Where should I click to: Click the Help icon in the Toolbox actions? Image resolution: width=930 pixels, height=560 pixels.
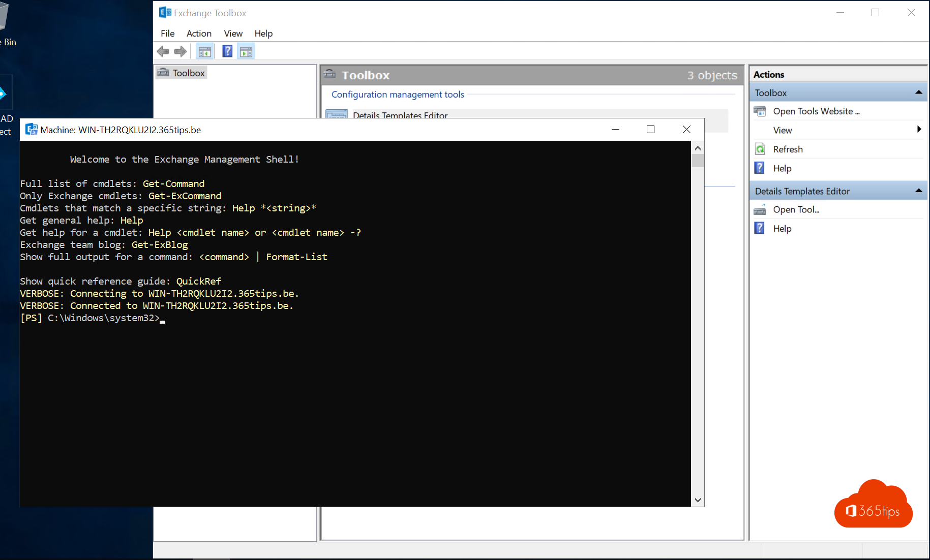pos(759,168)
